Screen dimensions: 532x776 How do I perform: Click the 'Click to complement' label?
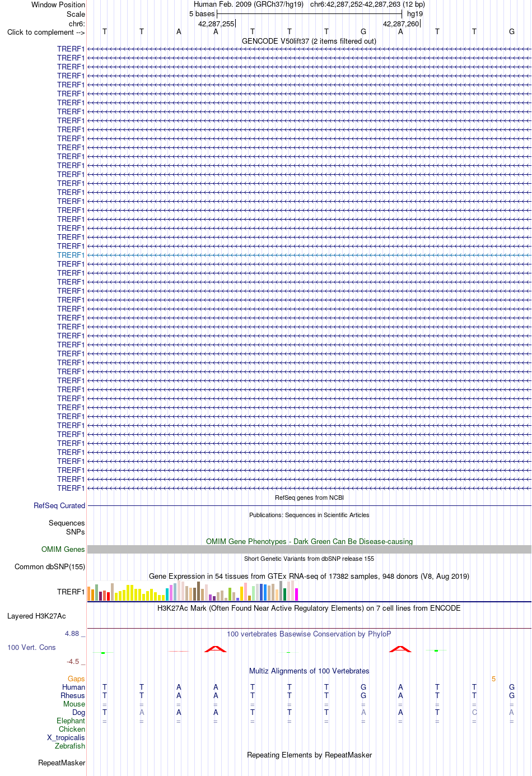click(46, 32)
